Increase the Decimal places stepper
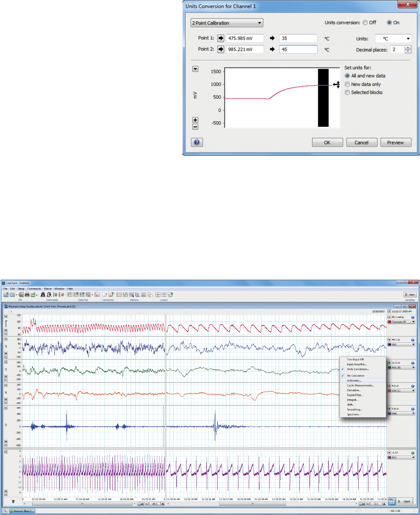This screenshot has width=420, height=515. (408, 48)
